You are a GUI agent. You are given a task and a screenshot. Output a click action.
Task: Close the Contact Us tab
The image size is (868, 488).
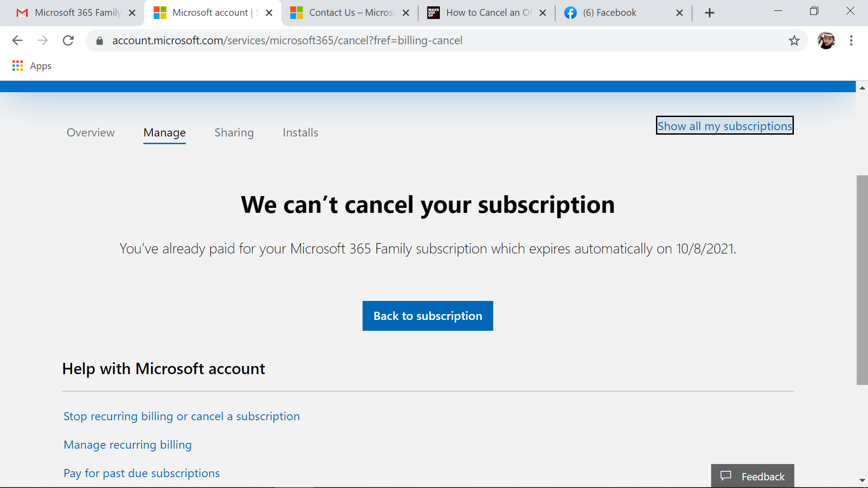[406, 13]
